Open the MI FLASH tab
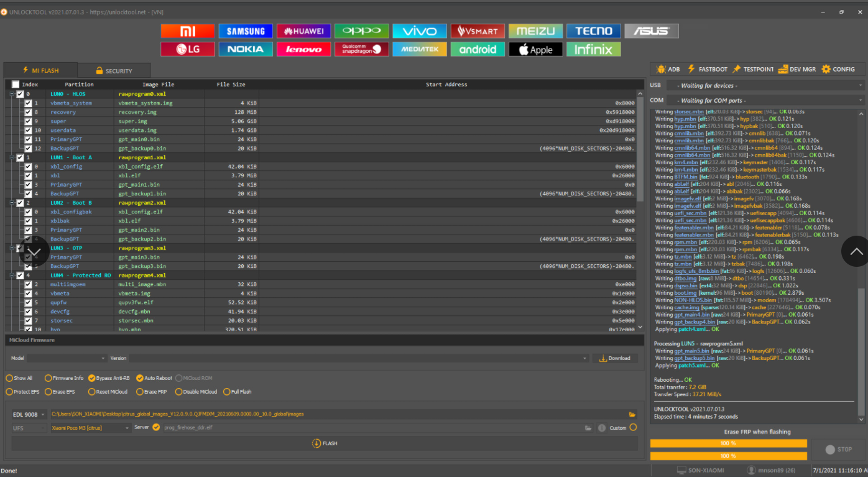This screenshot has width=868, height=477. (x=40, y=70)
